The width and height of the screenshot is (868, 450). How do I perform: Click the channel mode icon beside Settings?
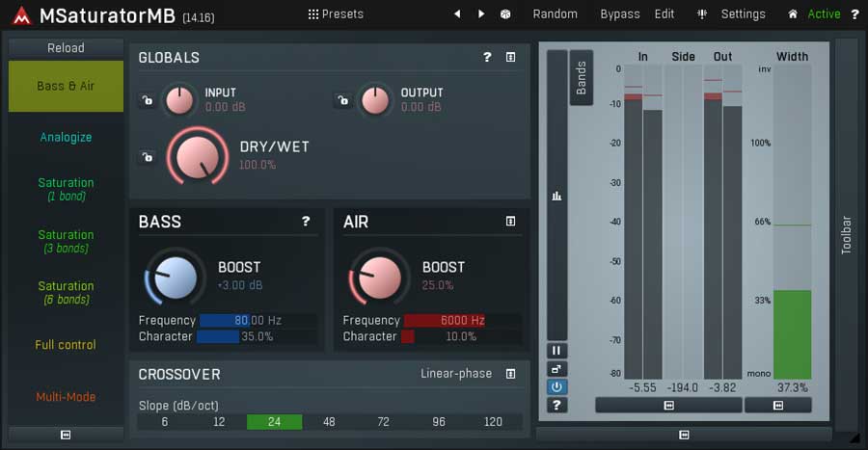702,14
